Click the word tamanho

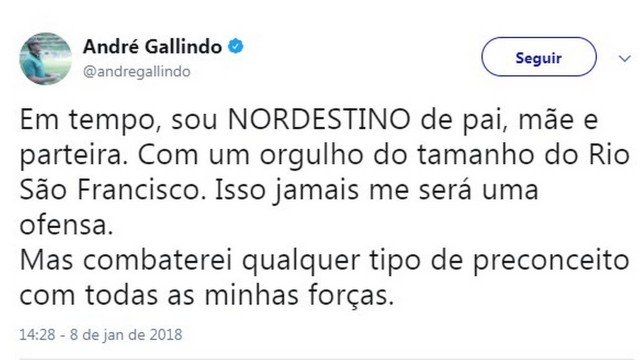click(476, 155)
